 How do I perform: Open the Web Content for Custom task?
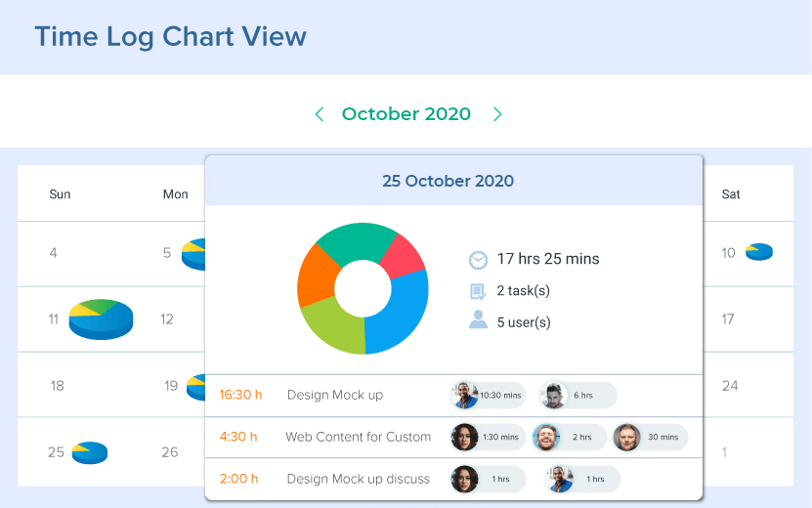[358, 437]
